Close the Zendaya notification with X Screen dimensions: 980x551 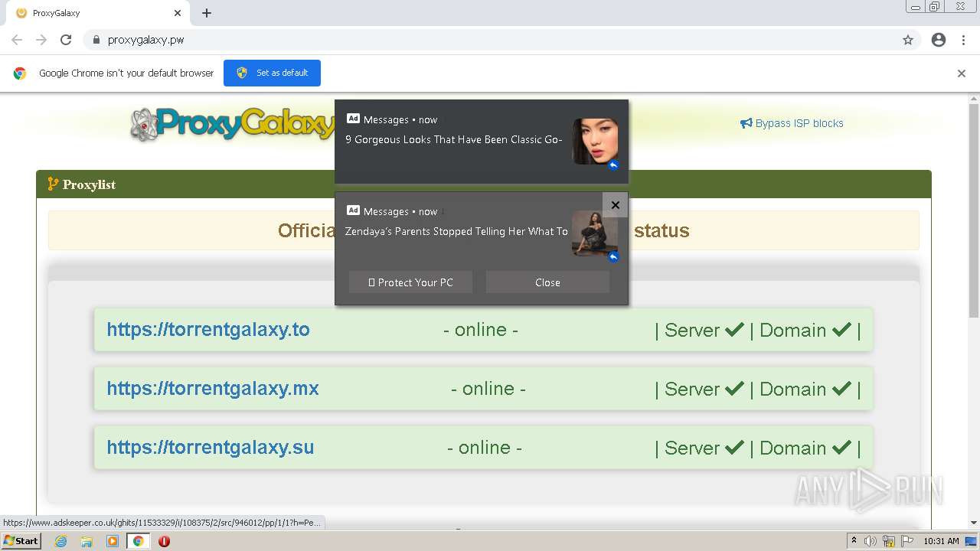point(615,205)
